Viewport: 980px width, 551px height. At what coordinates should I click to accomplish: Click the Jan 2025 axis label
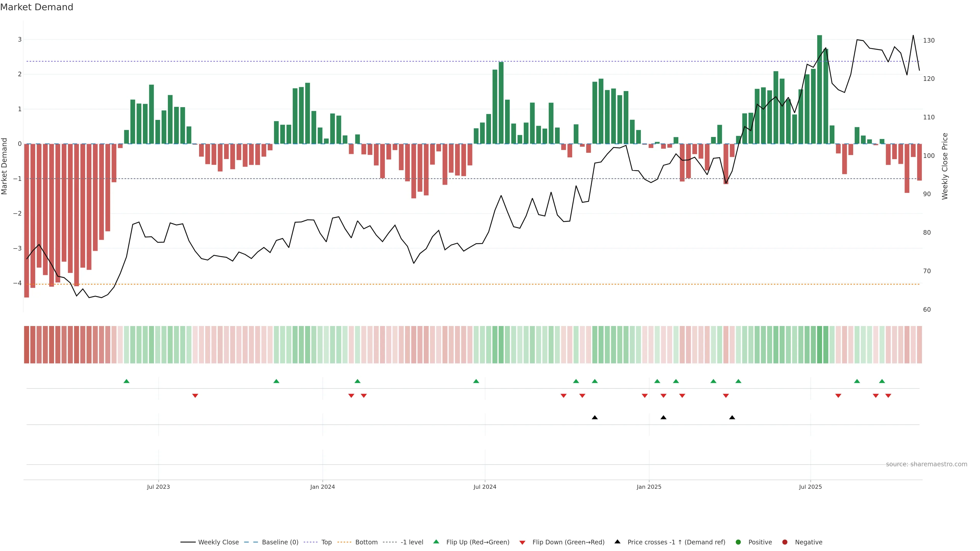(x=649, y=487)
